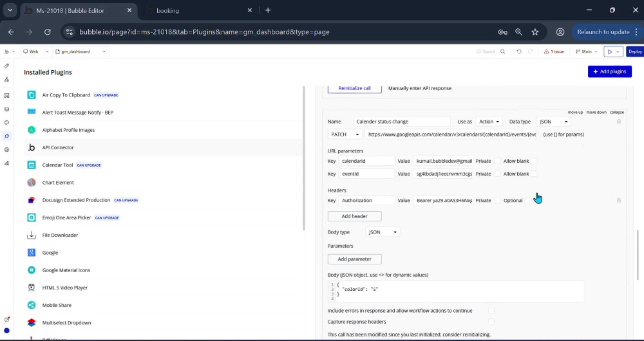
Task: Open the Data tab database icon
Action: point(6,109)
